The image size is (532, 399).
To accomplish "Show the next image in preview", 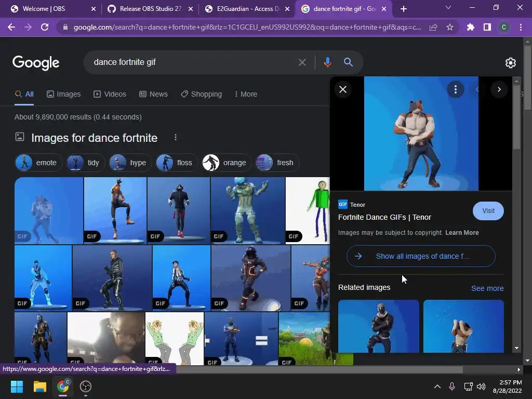I will point(499,89).
